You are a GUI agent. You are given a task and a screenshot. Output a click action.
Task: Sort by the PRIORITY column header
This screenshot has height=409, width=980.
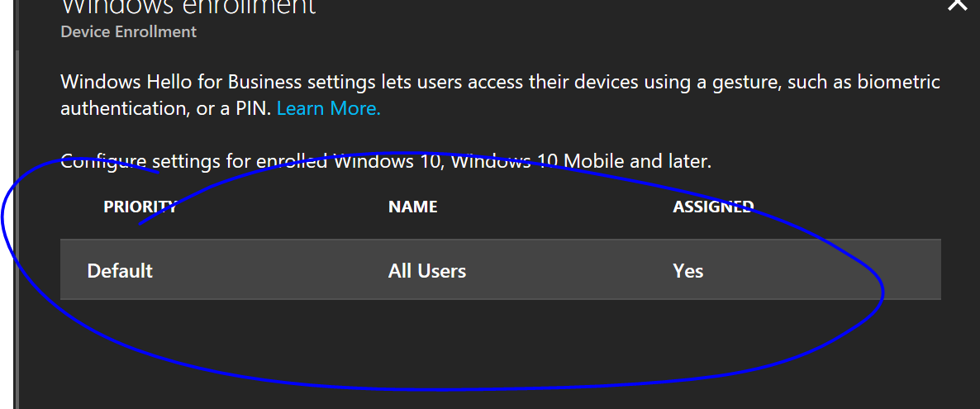point(140,207)
